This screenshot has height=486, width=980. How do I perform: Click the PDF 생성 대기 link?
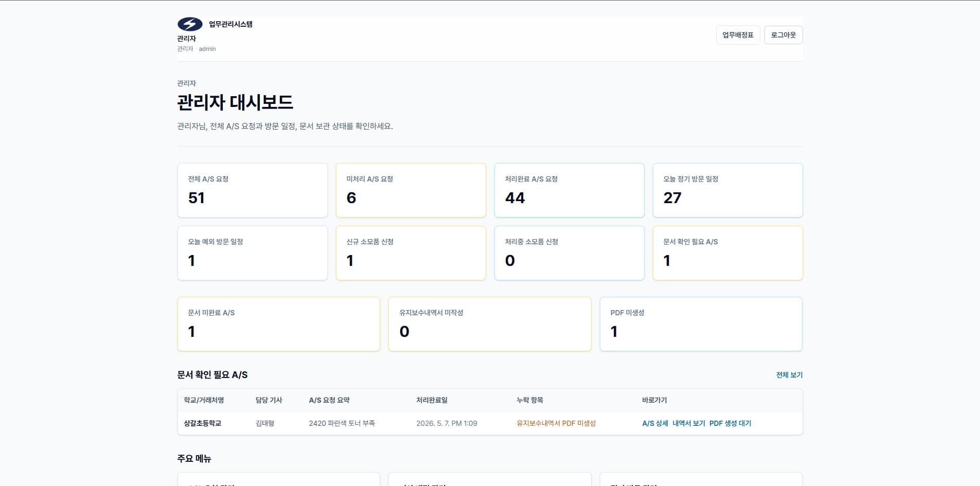[730, 423]
